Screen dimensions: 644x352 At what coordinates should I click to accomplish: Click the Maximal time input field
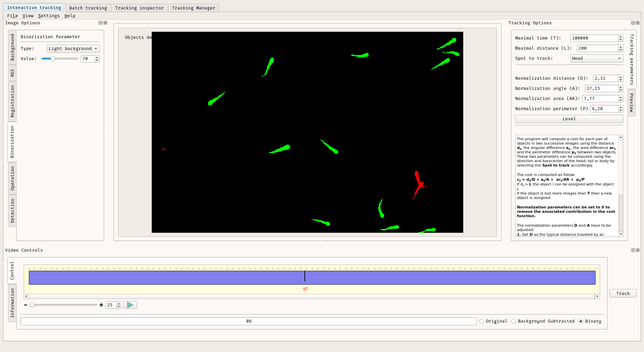click(594, 38)
